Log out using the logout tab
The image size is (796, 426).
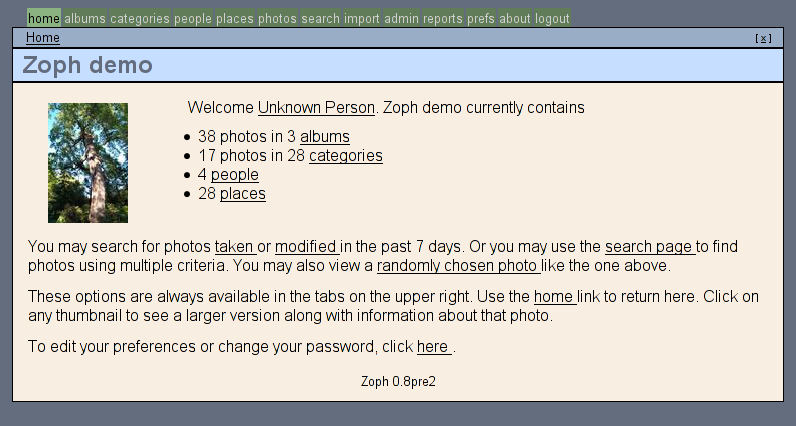tap(552, 18)
